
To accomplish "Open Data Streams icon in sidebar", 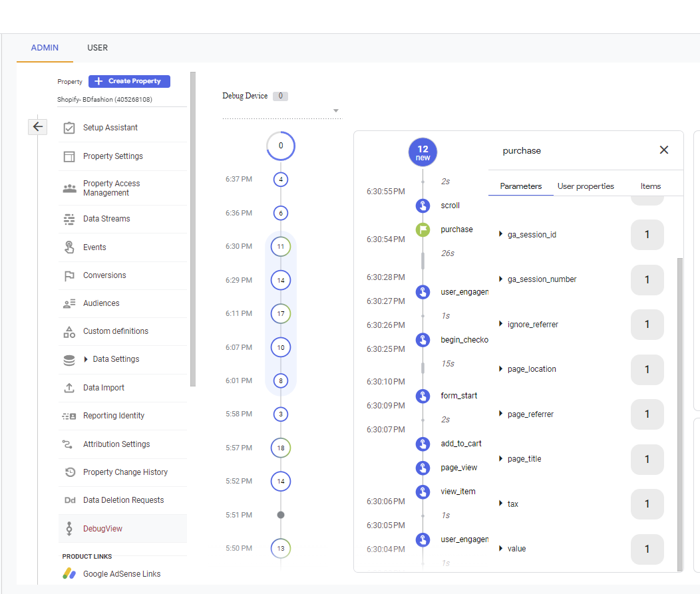I will (69, 219).
